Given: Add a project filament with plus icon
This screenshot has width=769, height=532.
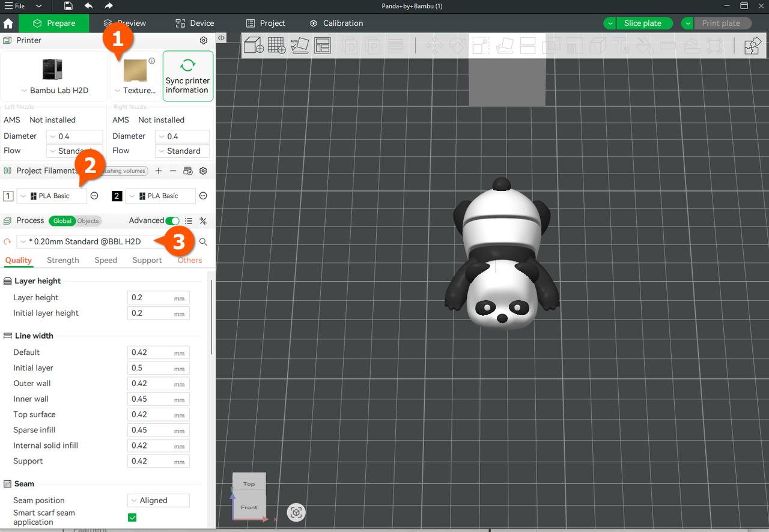Looking at the screenshot, I should [x=159, y=171].
